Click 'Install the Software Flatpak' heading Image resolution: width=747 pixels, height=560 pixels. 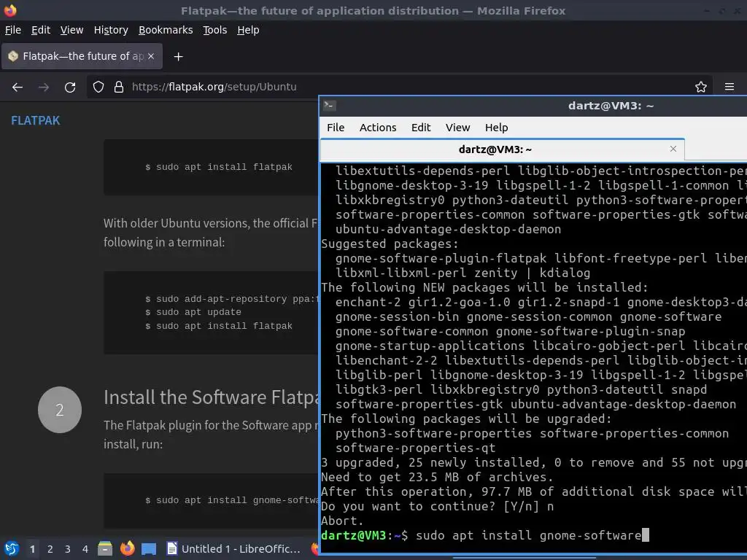coord(212,397)
